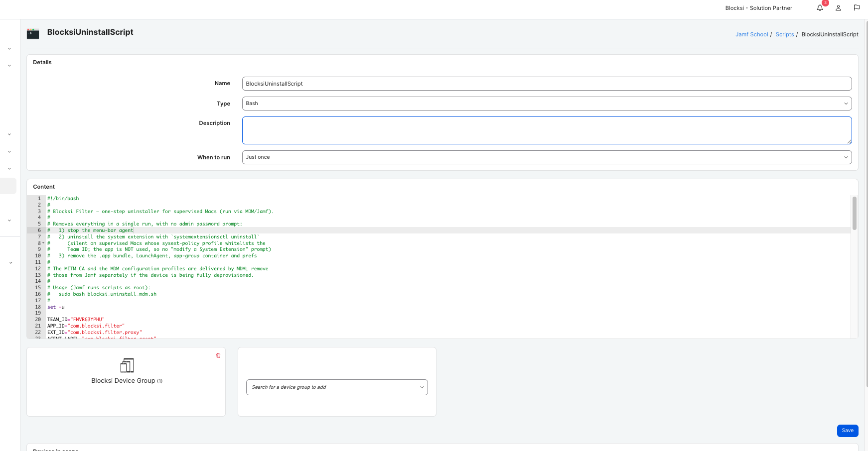The height and width of the screenshot is (451, 868).
Task: Open the notifications bell
Action: [x=820, y=8]
